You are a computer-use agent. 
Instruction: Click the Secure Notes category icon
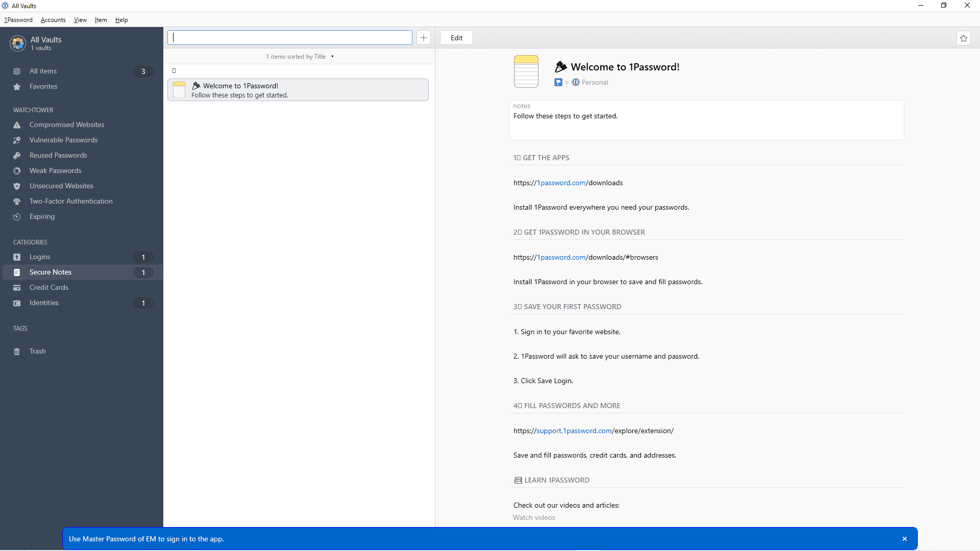pos(17,272)
